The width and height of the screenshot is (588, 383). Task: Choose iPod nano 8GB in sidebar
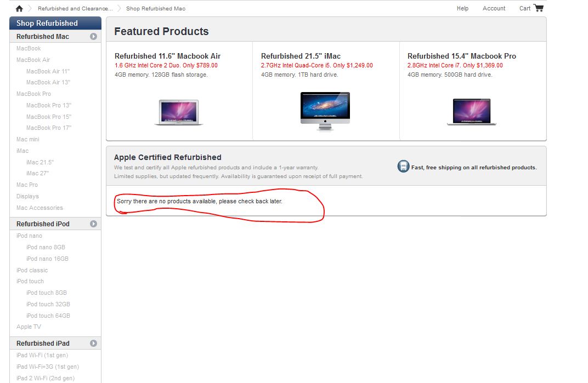coord(46,247)
